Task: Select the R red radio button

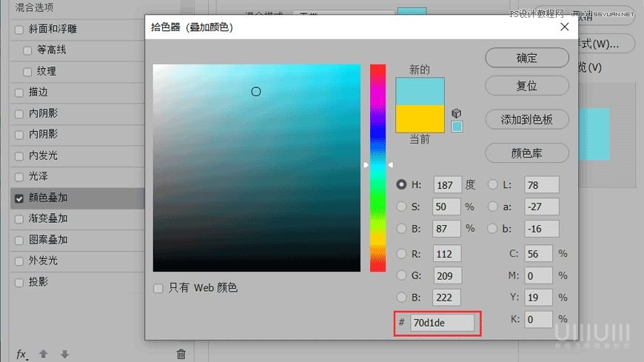Action: 401,254
